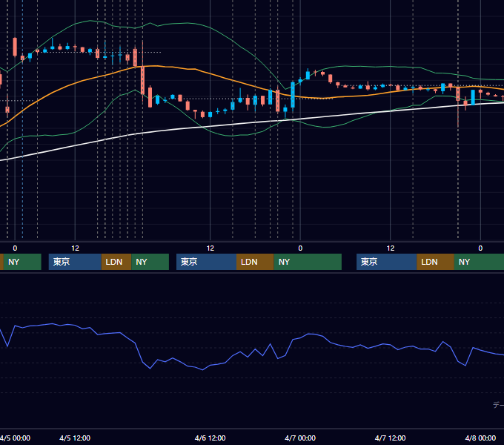Click the 4/8 00:00 date label
The width and height of the screenshot is (504, 445).
pyautogui.click(x=480, y=438)
